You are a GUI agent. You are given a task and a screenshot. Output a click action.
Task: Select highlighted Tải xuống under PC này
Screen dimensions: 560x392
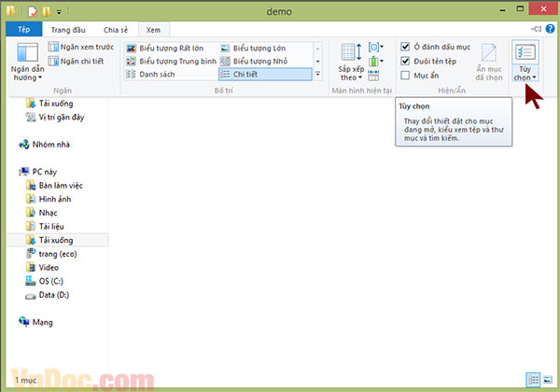(x=57, y=240)
